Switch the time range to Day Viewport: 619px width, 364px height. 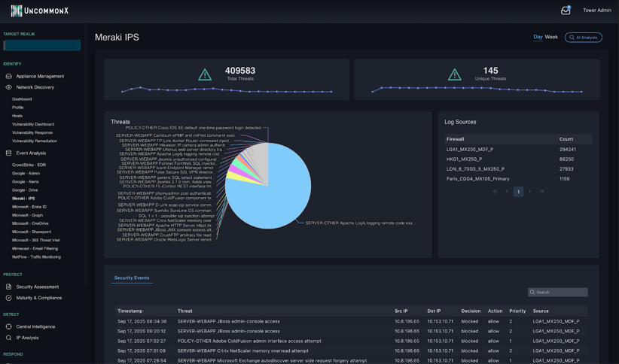538,37
